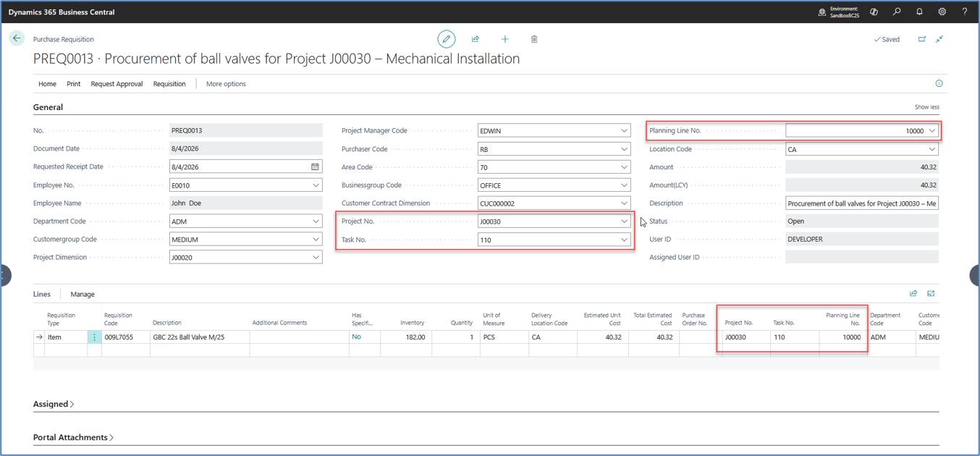Viewport: 980px width, 456px height.
Task: Open row options menu for Item line
Action: coord(94,337)
